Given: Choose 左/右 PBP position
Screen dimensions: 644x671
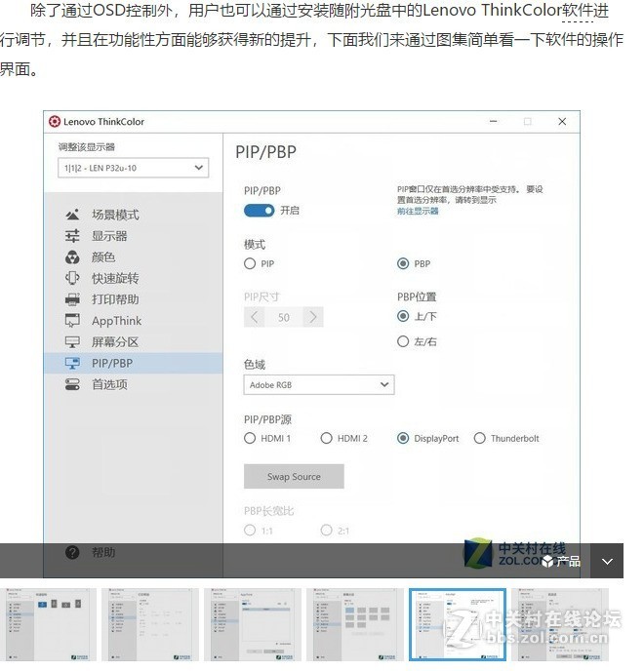Looking at the screenshot, I should (403, 341).
